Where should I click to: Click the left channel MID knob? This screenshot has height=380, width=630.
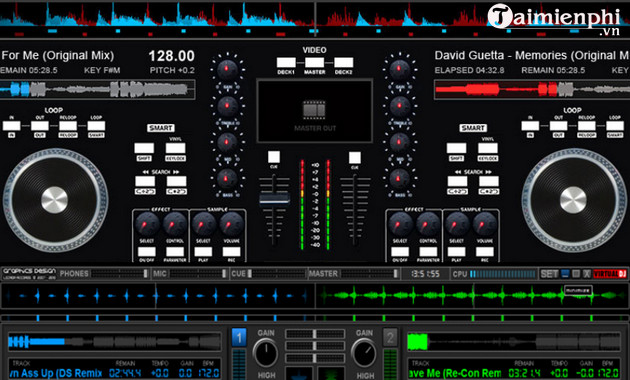click(x=227, y=142)
